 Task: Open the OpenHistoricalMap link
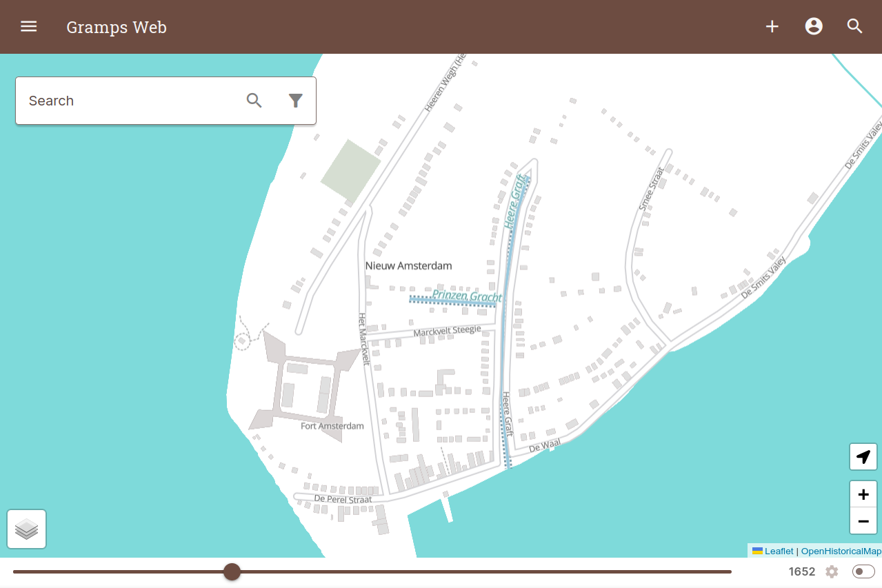[x=841, y=551]
